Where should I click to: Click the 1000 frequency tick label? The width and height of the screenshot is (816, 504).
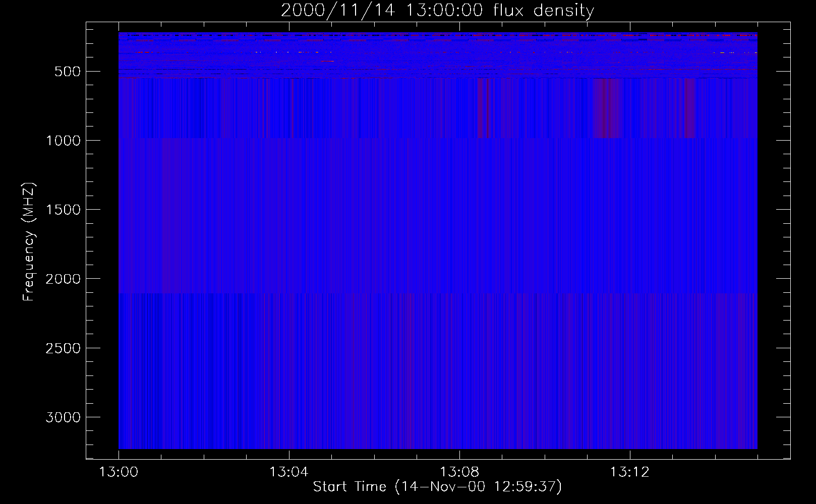[x=63, y=141]
